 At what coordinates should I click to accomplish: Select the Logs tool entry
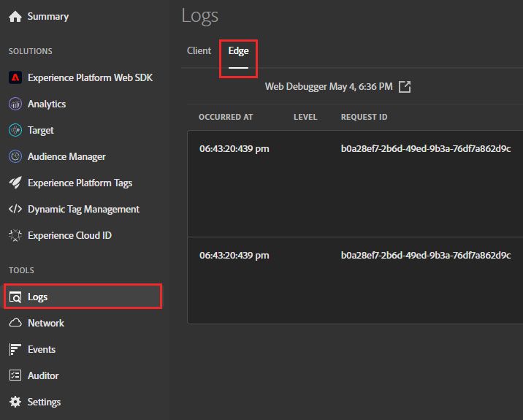[x=83, y=297]
